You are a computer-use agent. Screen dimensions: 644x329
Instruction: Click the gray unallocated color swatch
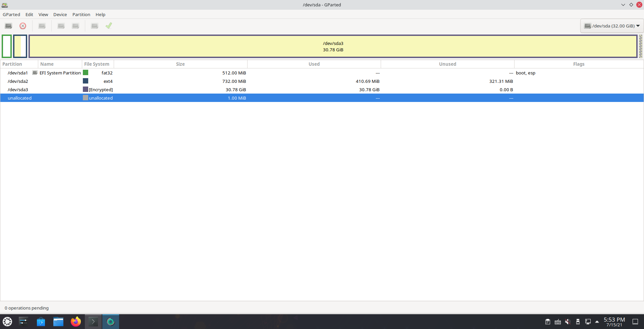(86, 98)
